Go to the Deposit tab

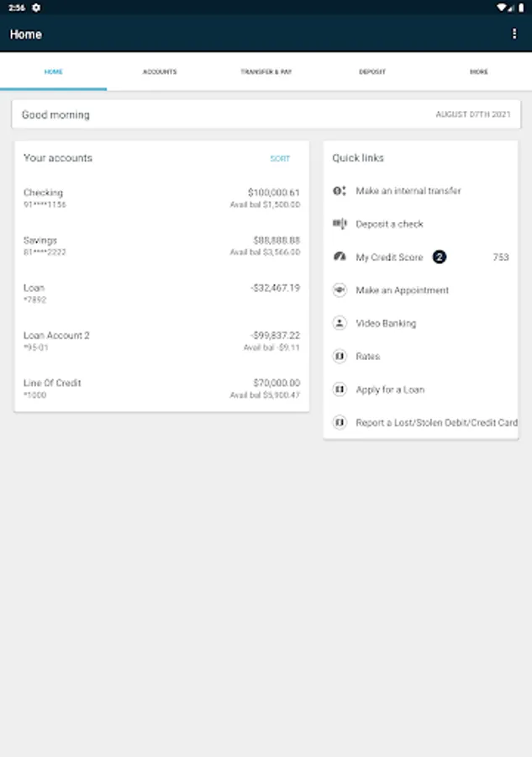tap(372, 72)
